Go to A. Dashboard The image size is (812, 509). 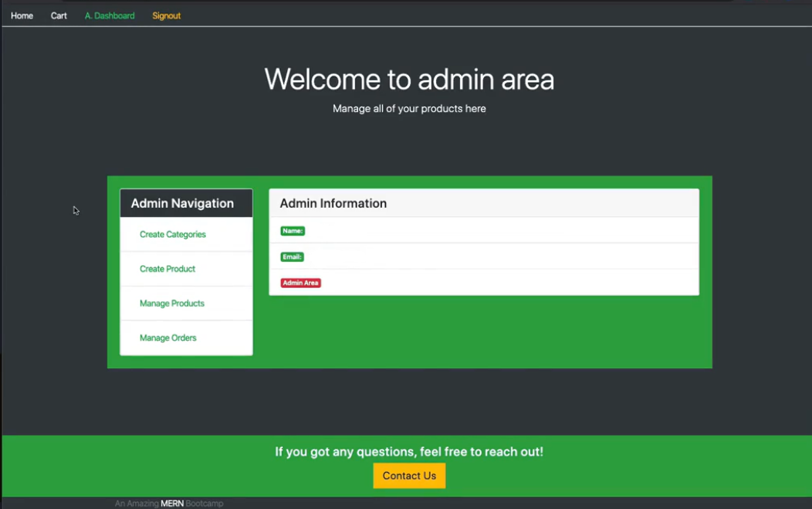109,15
